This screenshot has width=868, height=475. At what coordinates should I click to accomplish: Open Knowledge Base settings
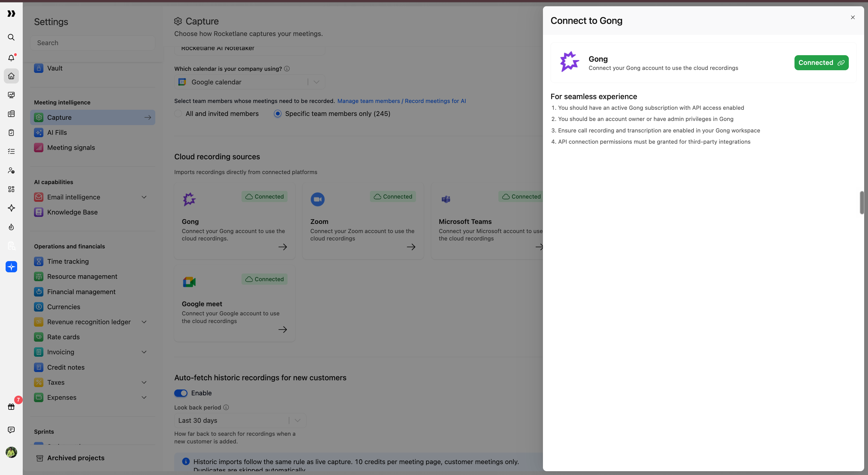[x=93, y=212]
